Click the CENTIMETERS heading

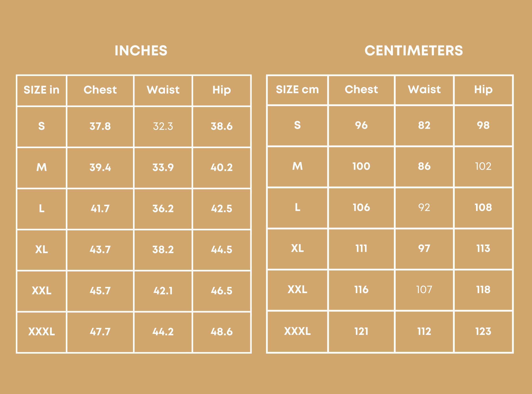tap(414, 51)
